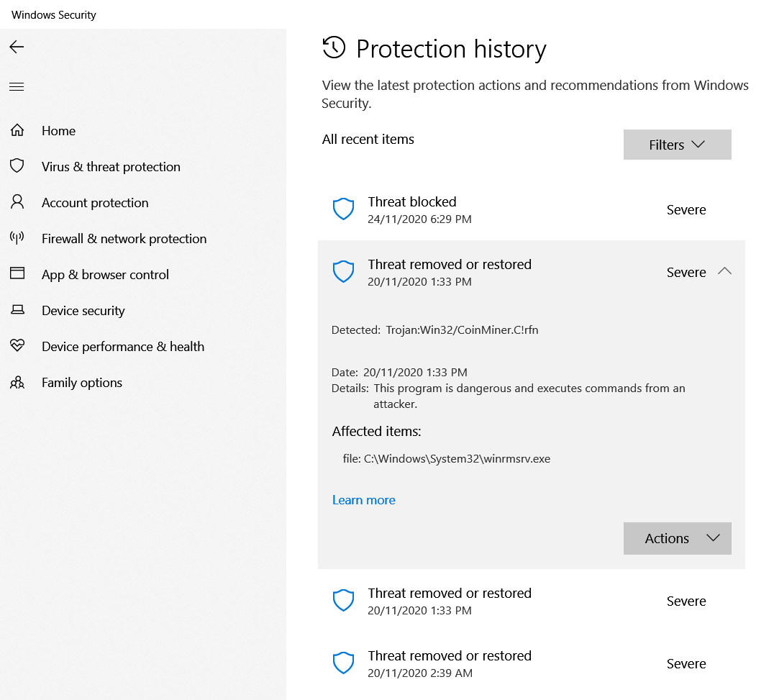Click the Protection history clock icon
The image size is (774, 700).
click(334, 48)
